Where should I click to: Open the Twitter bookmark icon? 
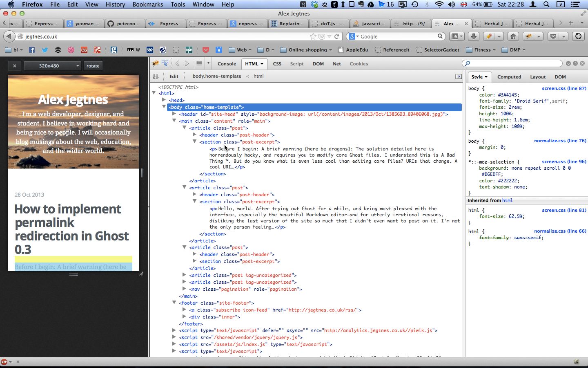click(x=45, y=50)
